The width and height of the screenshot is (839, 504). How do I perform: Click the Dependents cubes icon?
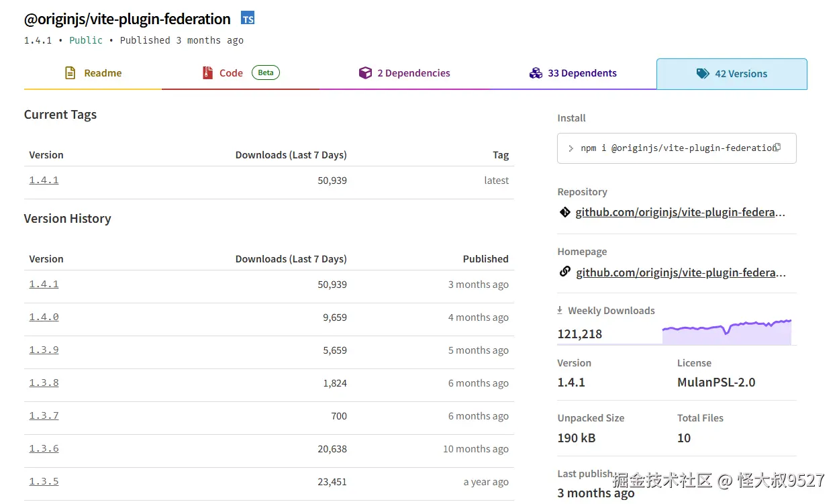pos(536,73)
